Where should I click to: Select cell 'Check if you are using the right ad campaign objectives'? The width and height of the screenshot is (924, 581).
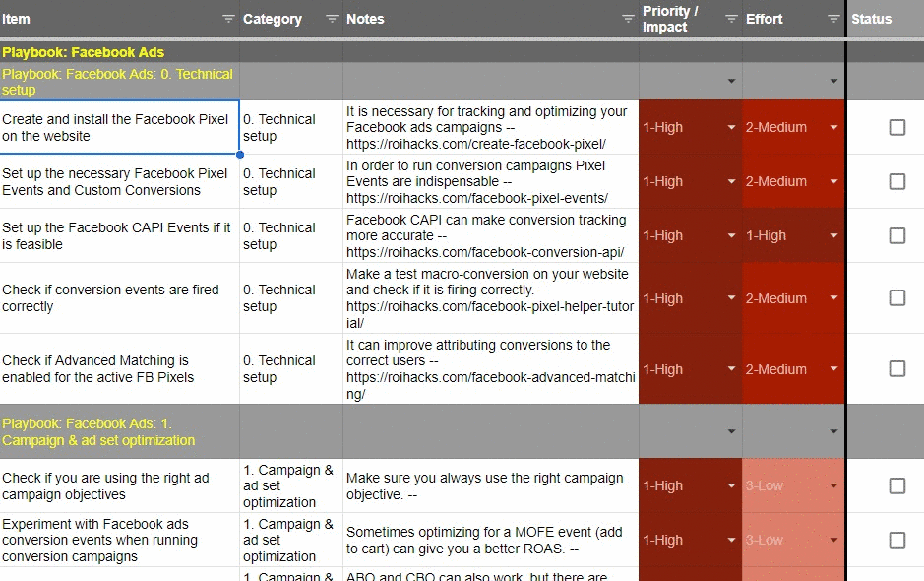[120, 486]
